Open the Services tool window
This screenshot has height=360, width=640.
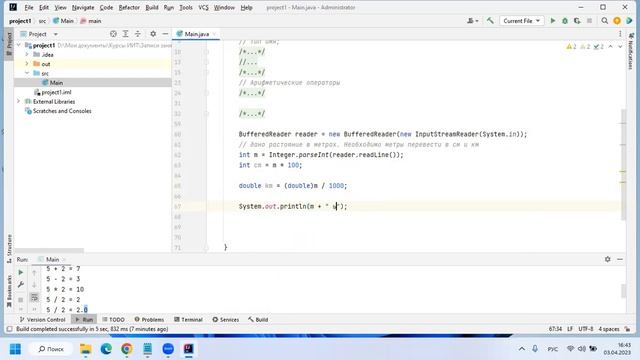click(226, 319)
